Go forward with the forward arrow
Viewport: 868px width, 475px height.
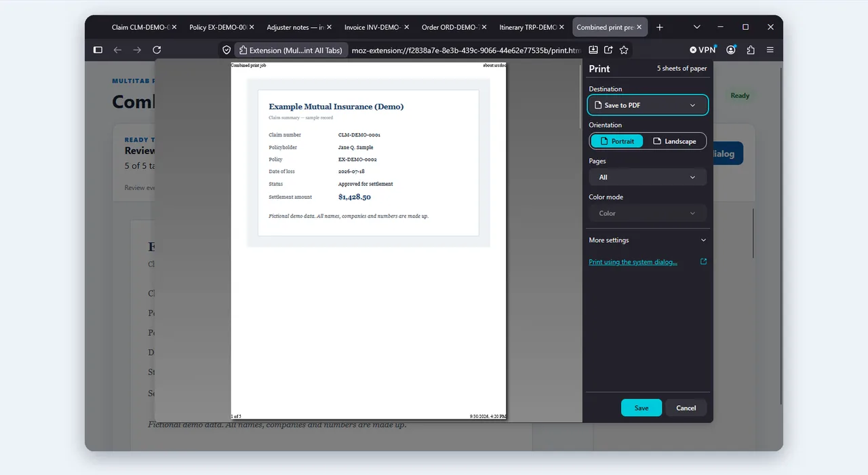point(137,50)
